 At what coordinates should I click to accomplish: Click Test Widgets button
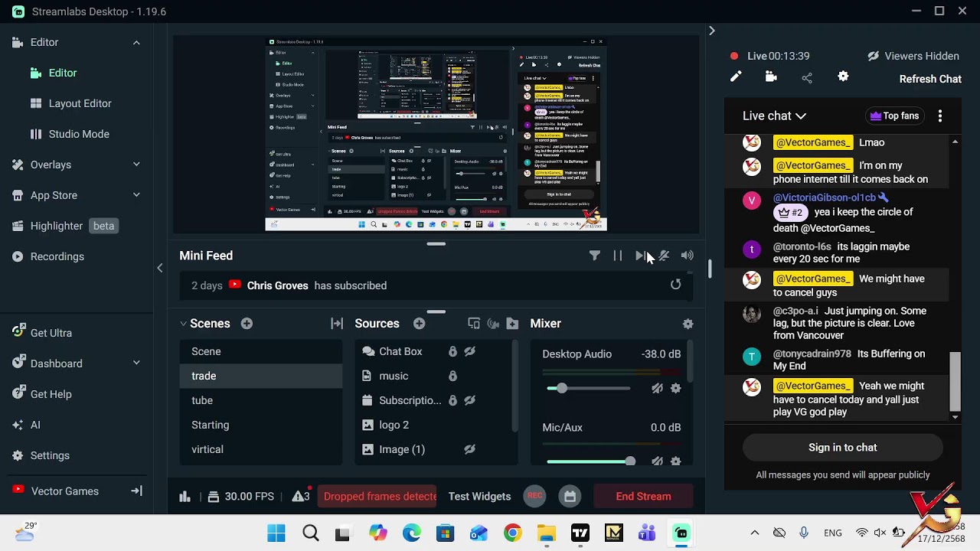(479, 497)
